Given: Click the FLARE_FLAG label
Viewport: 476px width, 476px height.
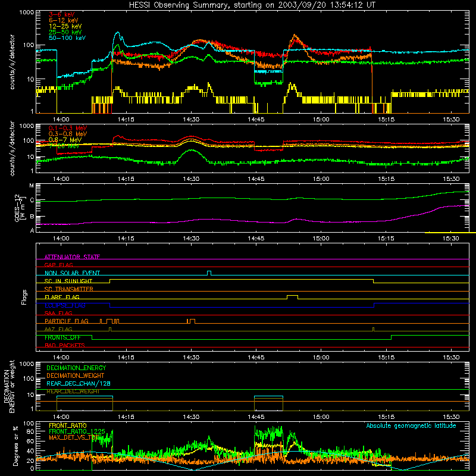Looking at the screenshot, I should click(x=62, y=297).
